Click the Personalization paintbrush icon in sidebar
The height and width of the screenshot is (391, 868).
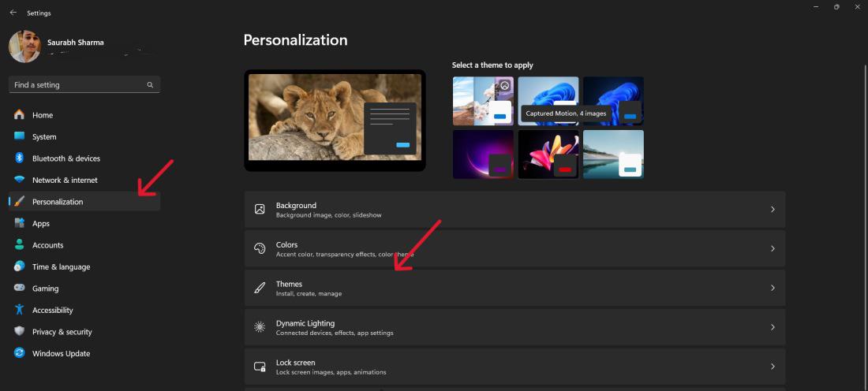point(20,201)
